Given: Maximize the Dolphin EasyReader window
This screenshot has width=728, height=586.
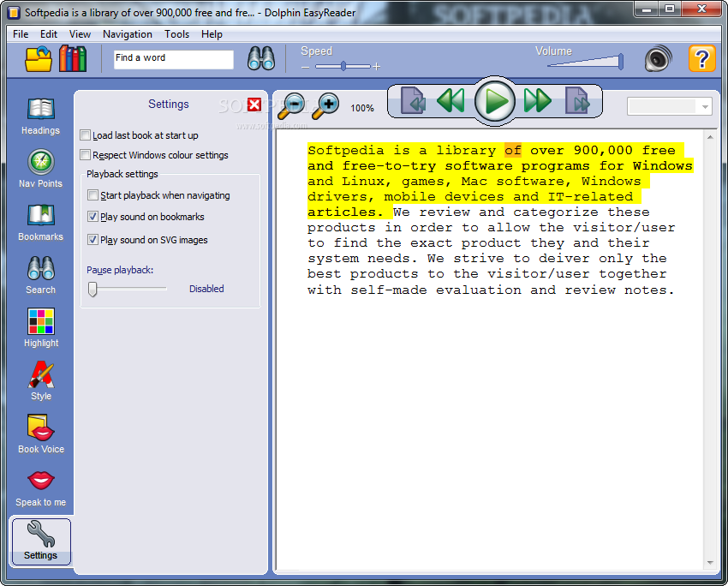Looking at the screenshot, I should (x=670, y=9).
